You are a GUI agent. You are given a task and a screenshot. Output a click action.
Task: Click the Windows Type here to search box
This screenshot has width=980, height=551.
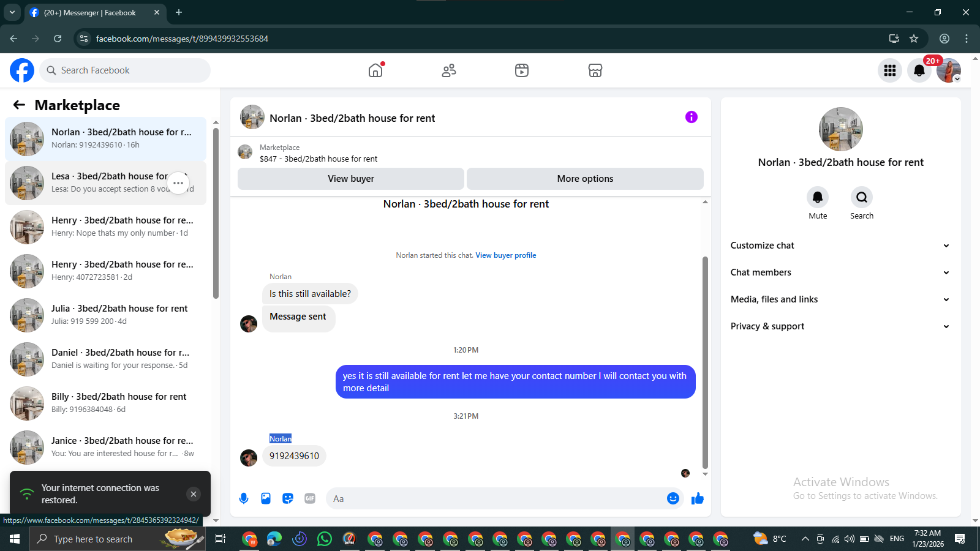pyautogui.click(x=117, y=539)
